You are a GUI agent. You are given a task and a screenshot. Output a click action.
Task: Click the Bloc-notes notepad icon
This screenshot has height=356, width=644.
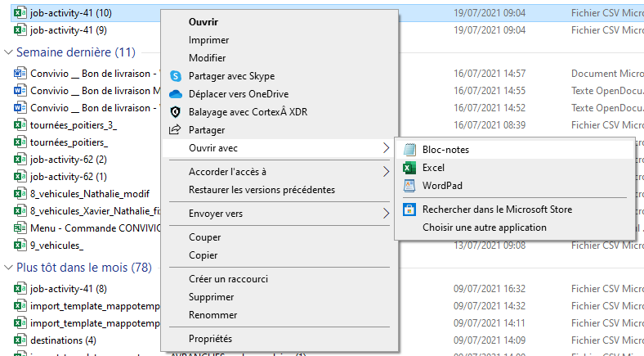click(408, 150)
